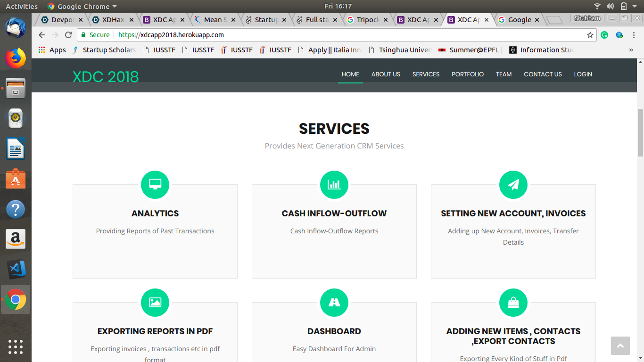Expand the hidden bookmarks chevron
This screenshot has width=644, height=362.
[x=631, y=50]
